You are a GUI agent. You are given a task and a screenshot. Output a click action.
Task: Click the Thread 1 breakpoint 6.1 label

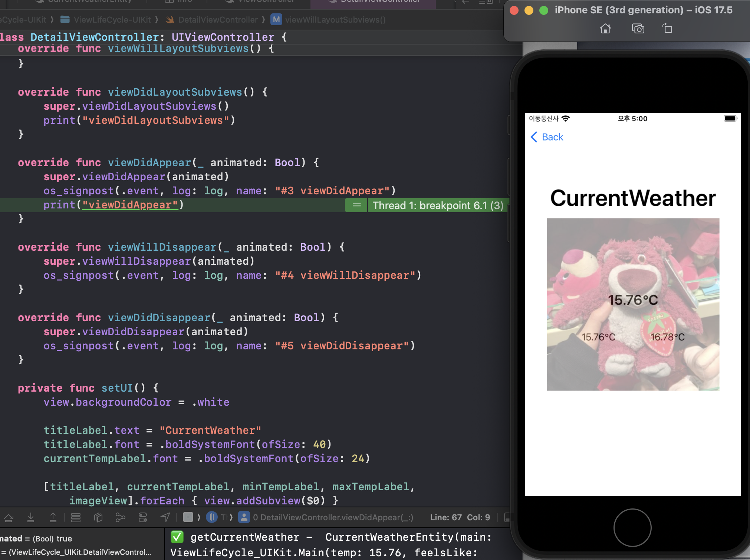pyautogui.click(x=438, y=205)
